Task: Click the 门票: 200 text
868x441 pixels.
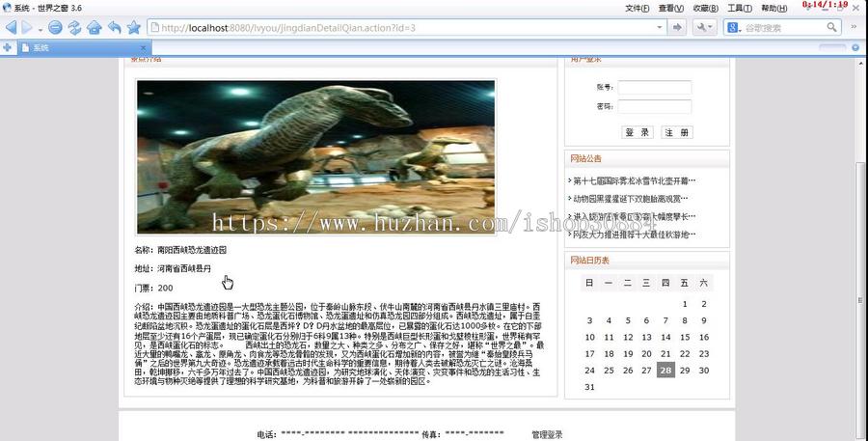Action: 153,289
